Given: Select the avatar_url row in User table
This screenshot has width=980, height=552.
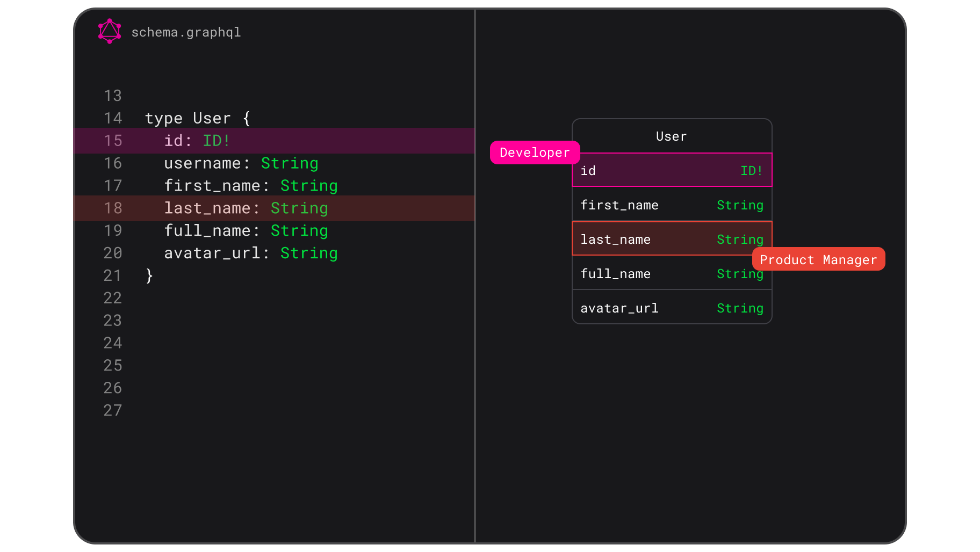Looking at the screenshot, I should (x=672, y=308).
